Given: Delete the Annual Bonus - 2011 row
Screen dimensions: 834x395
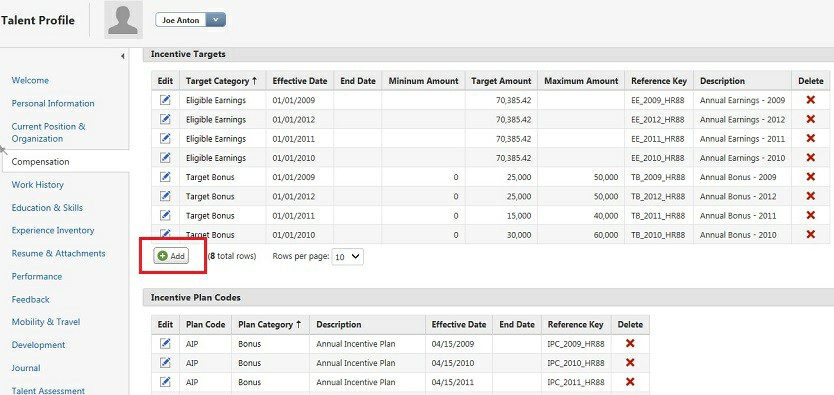Looking at the screenshot, I should pyautogui.click(x=811, y=215).
